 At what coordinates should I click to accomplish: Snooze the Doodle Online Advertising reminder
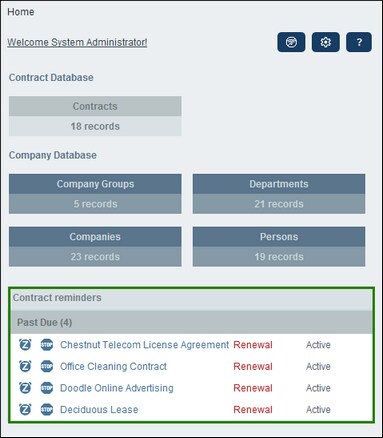25,388
